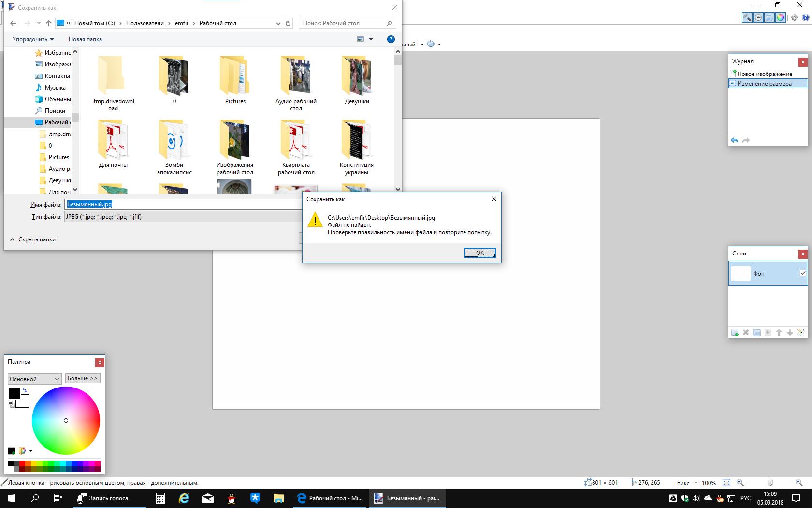Open layer properties icon in Layers panel
The image size is (812, 508).
[x=801, y=333]
